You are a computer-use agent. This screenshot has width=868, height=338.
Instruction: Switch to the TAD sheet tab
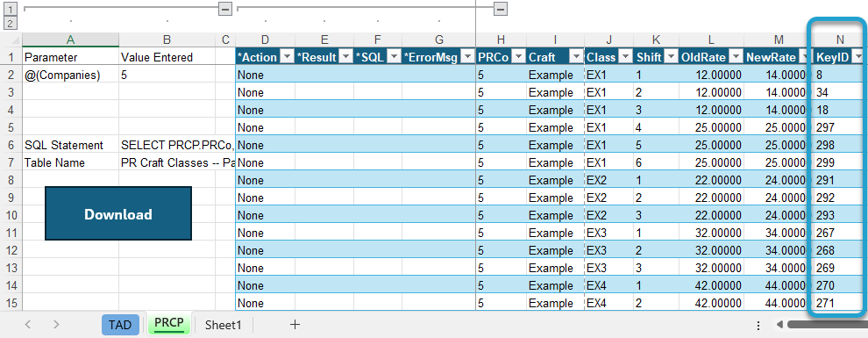click(x=120, y=325)
